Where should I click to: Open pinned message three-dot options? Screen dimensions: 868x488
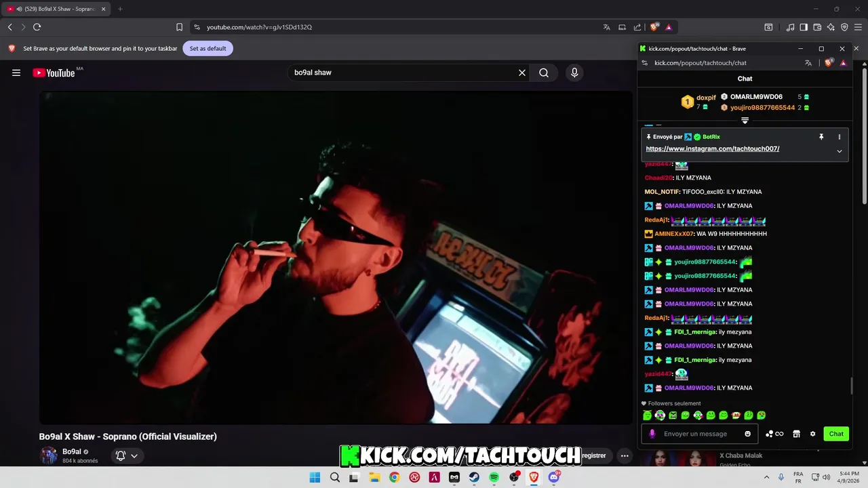pos(840,137)
